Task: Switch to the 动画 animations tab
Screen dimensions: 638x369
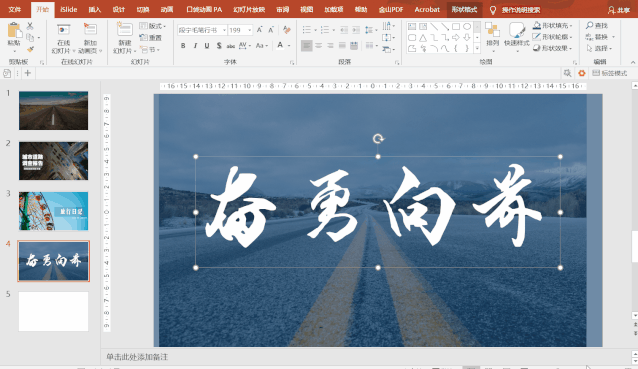Action: [166, 9]
